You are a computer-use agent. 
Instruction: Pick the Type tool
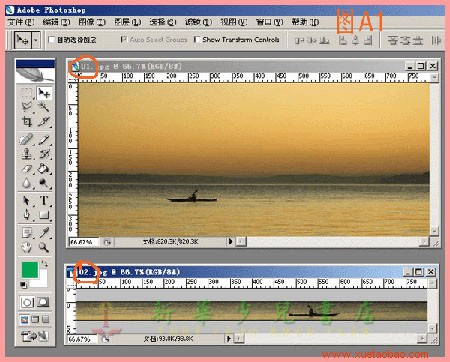44,201
